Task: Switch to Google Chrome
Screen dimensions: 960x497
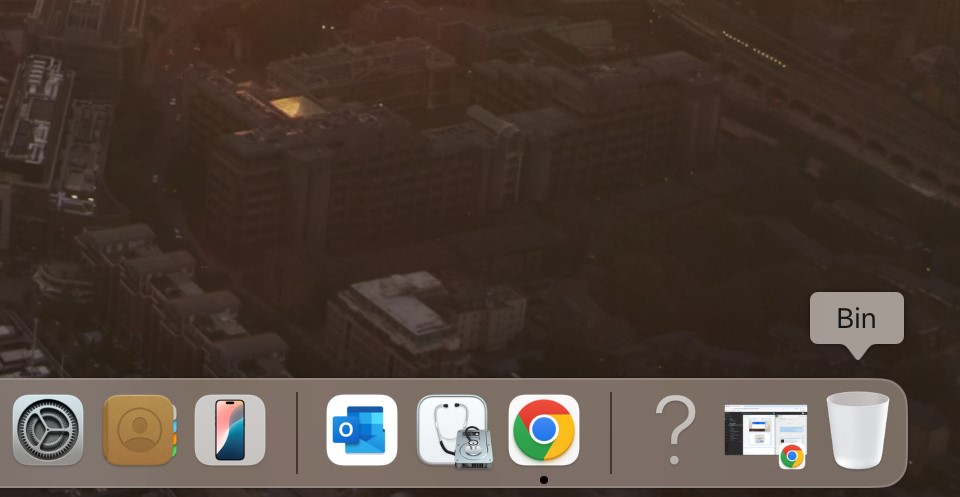Action: click(x=544, y=430)
